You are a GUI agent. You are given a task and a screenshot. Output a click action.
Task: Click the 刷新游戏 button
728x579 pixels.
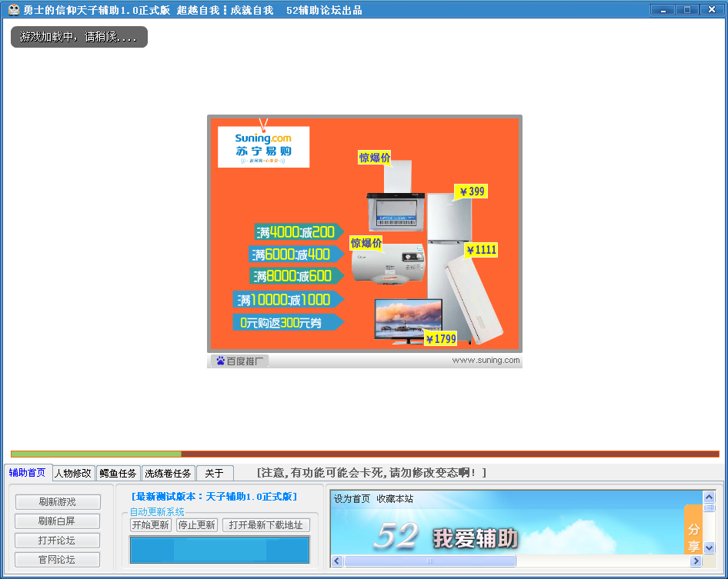point(58,501)
